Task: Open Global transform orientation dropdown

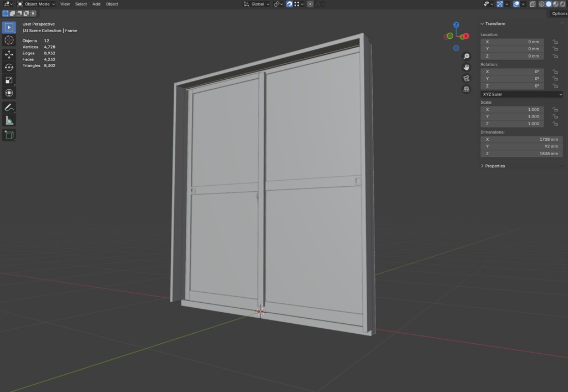Action: pyautogui.click(x=256, y=4)
